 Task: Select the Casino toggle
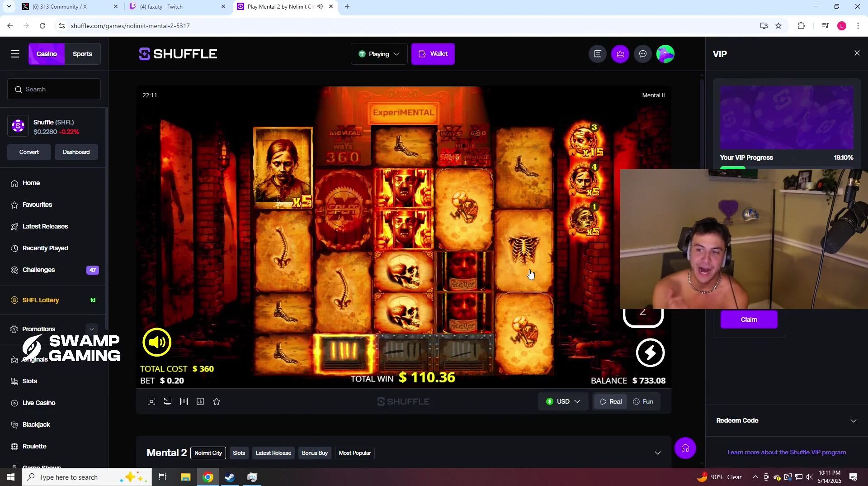[47, 54]
